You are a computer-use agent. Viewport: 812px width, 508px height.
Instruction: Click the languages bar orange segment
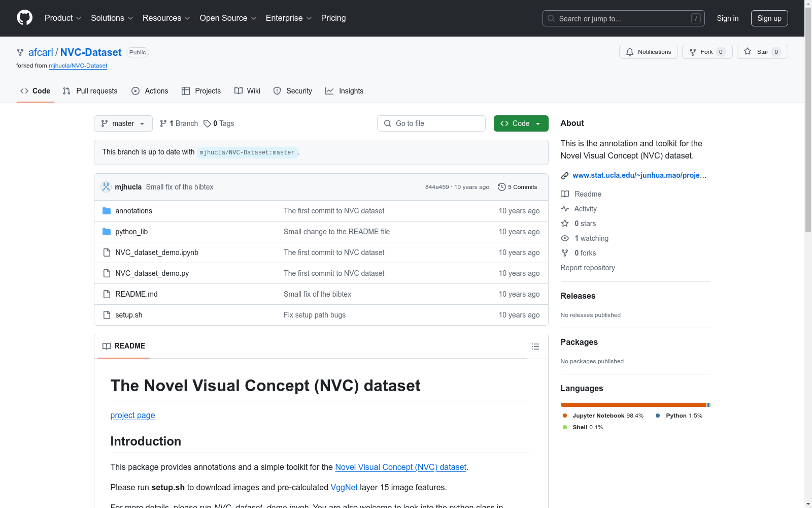633,405
